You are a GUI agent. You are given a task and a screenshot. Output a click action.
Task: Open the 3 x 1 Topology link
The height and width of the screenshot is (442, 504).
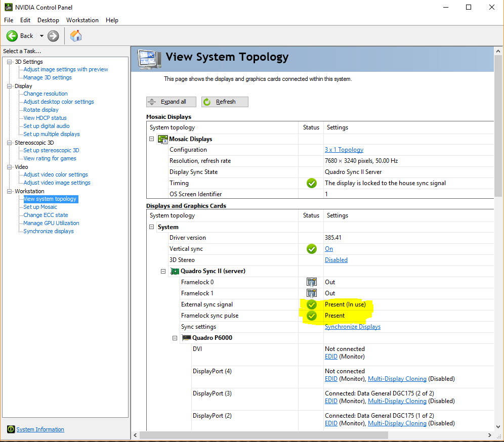(344, 150)
